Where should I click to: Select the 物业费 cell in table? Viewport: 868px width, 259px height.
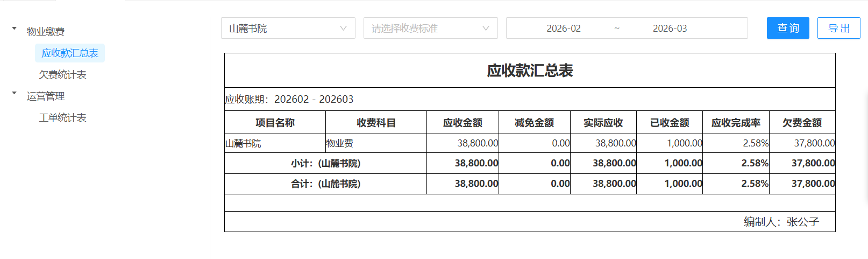point(340,143)
